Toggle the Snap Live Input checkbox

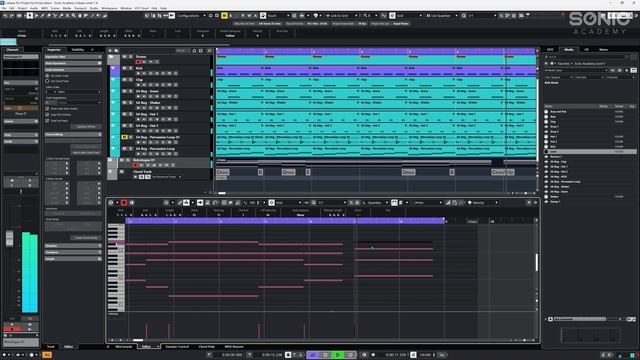pyautogui.click(x=47, y=121)
